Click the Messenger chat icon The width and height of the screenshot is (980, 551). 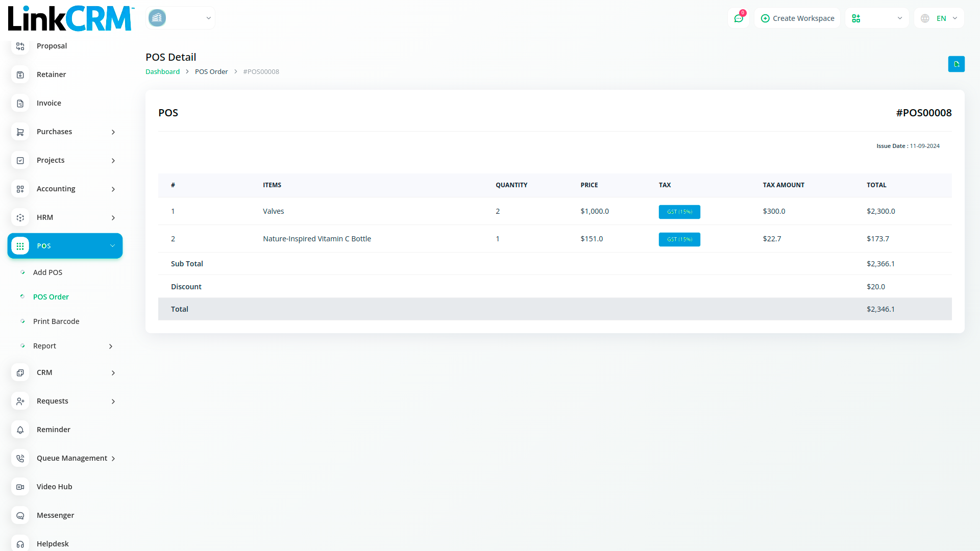coord(20,516)
